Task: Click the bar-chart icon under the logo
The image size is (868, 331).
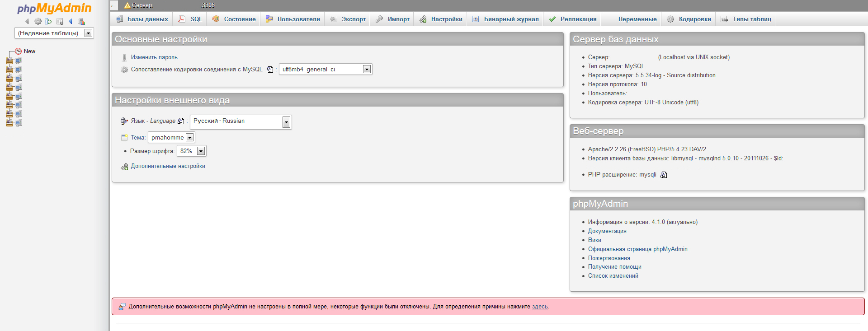Action: [81, 21]
